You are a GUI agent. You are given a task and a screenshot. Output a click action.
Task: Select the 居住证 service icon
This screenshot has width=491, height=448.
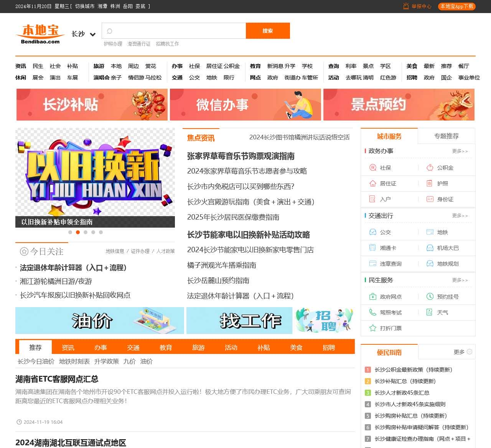[x=372, y=183]
